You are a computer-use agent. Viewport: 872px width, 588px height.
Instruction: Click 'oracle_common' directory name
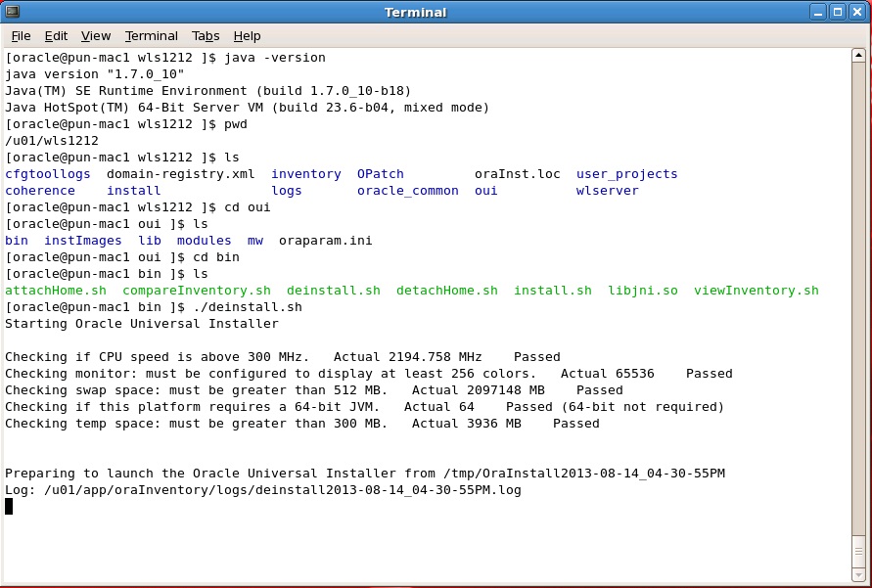pyautogui.click(x=408, y=191)
